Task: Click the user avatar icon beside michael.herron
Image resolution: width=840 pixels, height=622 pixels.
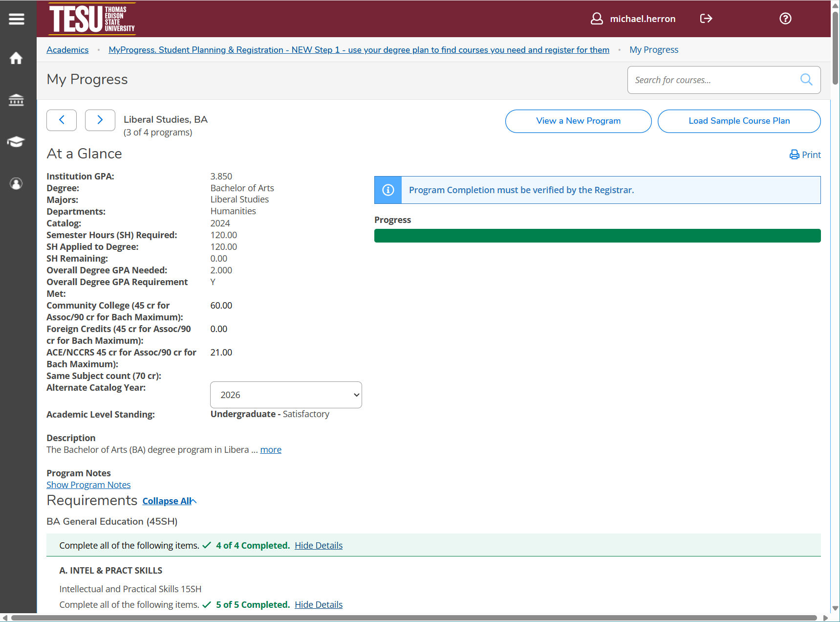Action: (597, 19)
